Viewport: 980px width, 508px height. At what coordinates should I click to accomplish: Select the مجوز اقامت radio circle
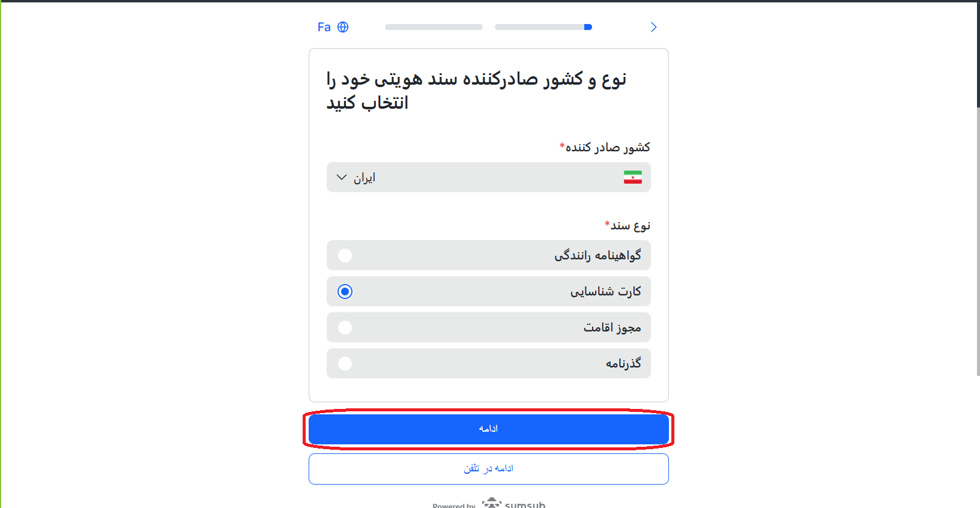[345, 327]
